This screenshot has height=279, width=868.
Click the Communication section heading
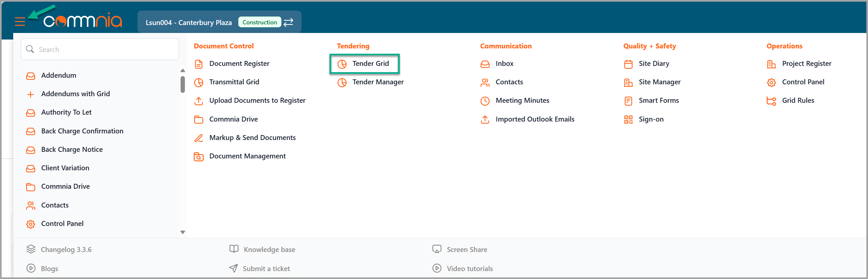pos(506,46)
